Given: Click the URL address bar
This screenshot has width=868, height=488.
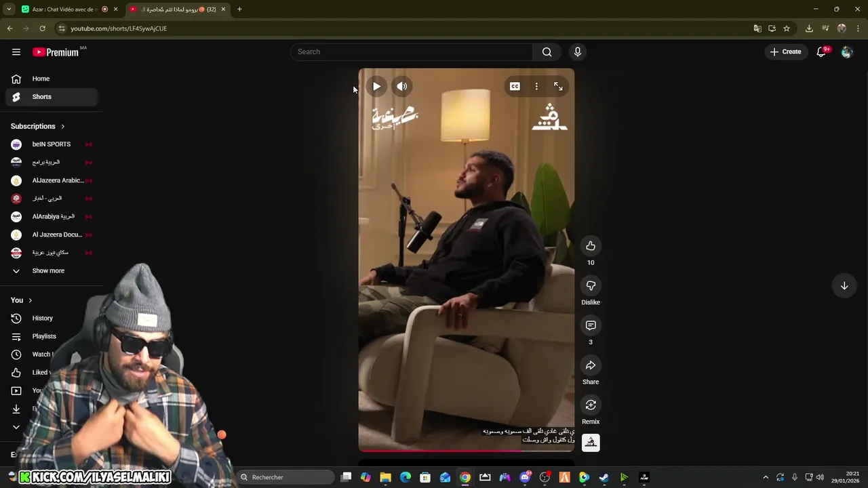Looking at the screenshot, I should pyautogui.click(x=407, y=28).
